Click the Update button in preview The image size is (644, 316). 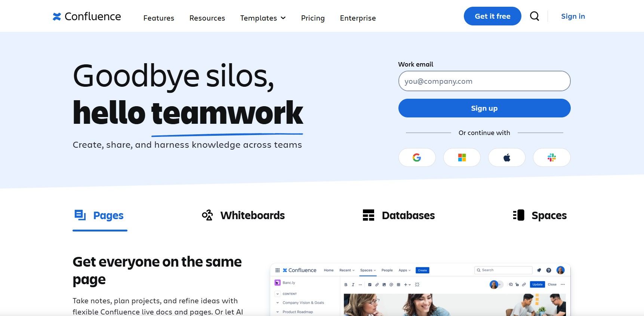(537, 285)
